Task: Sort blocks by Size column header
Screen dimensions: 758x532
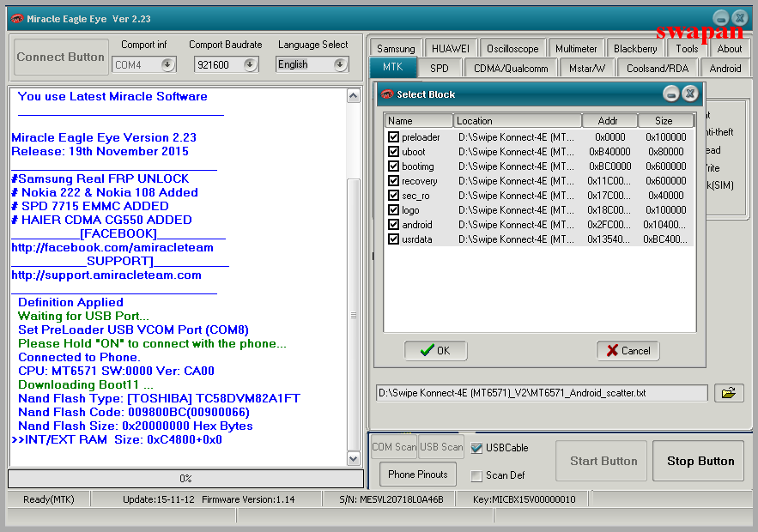Action: pos(666,121)
